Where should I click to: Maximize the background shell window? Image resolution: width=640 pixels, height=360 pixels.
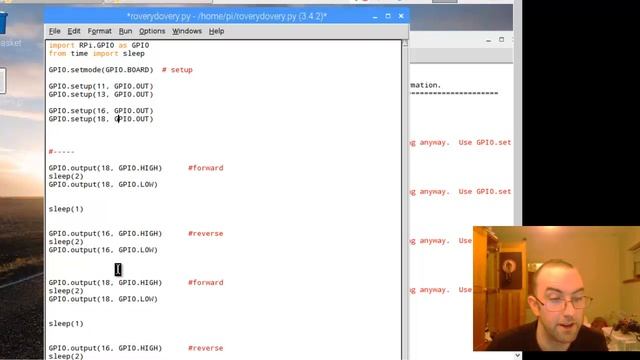501,40
